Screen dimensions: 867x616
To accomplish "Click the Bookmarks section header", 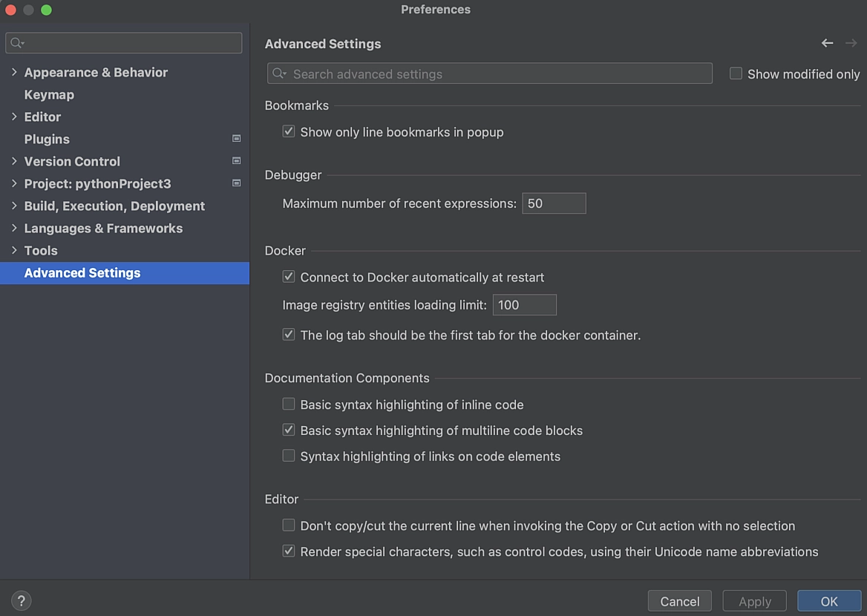I will pyautogui.click(x=296, y=105).
